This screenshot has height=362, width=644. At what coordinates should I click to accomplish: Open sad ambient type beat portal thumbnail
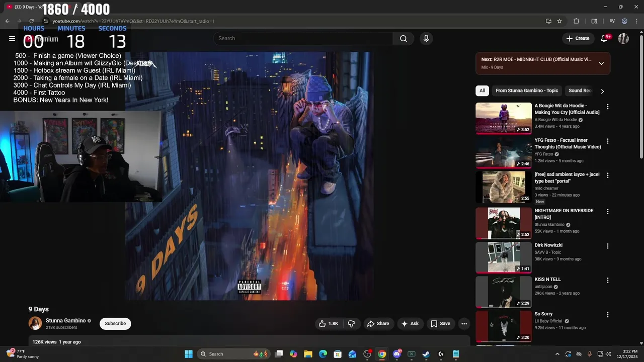[504, 187]
